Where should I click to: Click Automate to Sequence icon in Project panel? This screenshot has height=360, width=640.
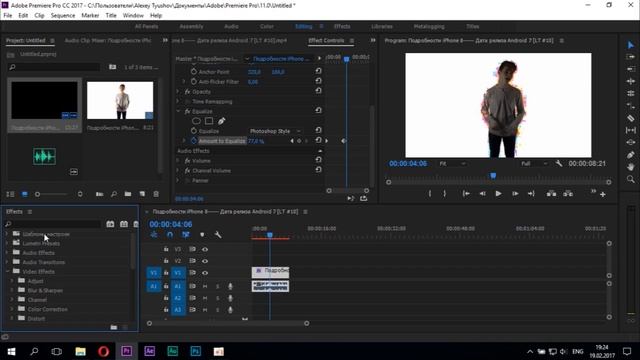[99, 194]
